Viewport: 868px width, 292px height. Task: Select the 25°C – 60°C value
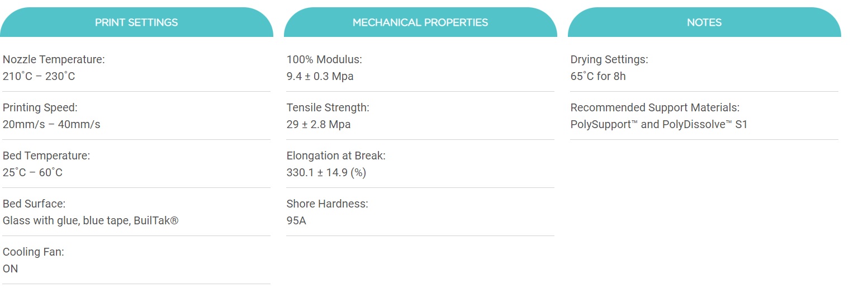pyautogui.click(x=32, y=172)
